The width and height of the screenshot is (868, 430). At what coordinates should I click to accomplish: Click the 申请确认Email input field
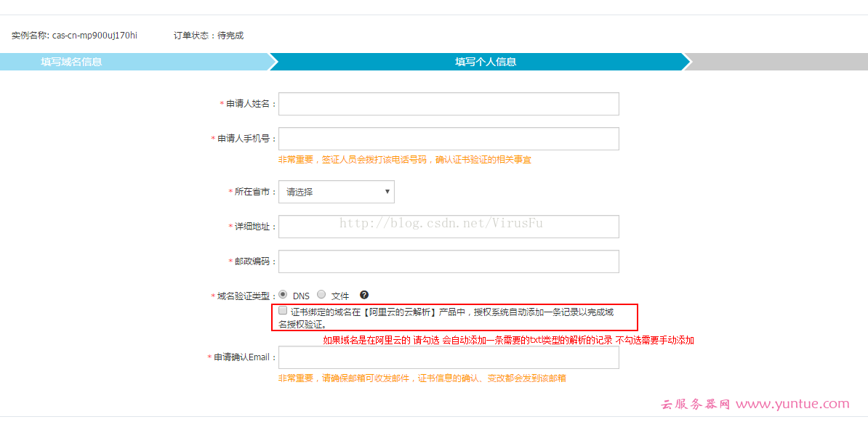tap(448, 357)
